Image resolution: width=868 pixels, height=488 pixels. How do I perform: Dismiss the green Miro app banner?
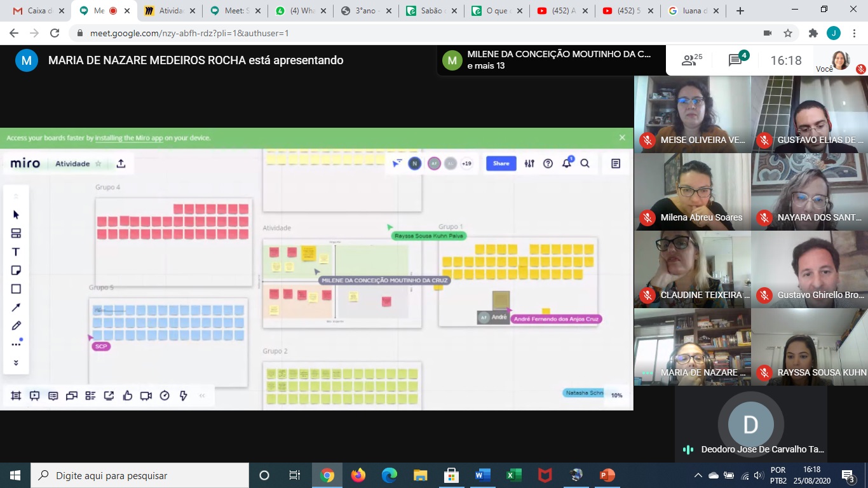[x=622, y=137]
